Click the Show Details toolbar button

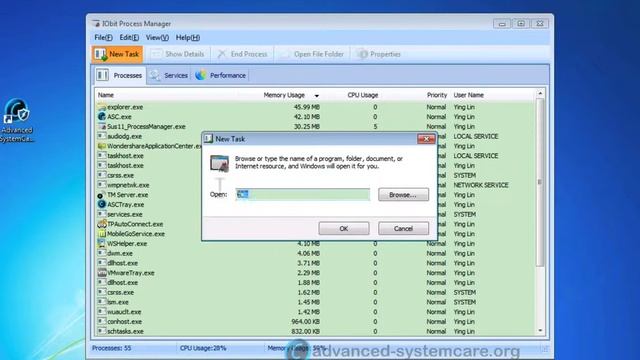[178, 54]
